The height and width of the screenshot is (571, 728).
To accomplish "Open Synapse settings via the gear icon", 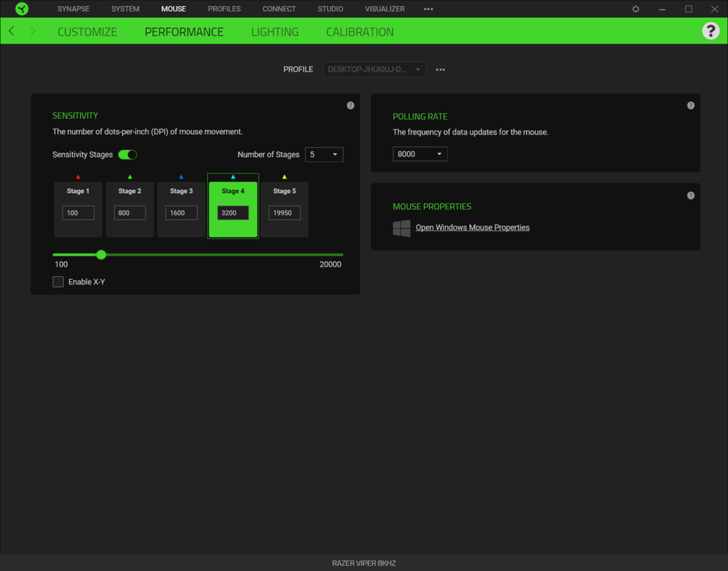I will coord(635,8).
